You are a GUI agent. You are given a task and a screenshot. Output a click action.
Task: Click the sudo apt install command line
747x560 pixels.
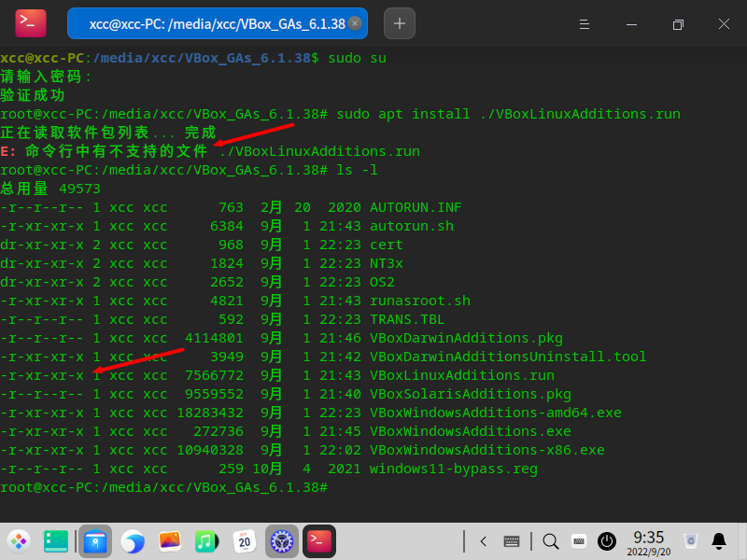point(508,114)
